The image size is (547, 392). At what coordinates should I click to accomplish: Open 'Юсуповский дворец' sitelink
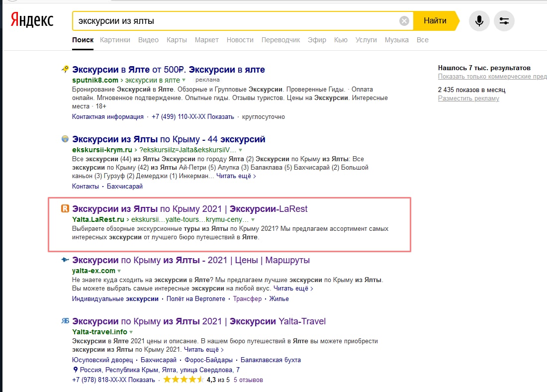click(102, 360)
